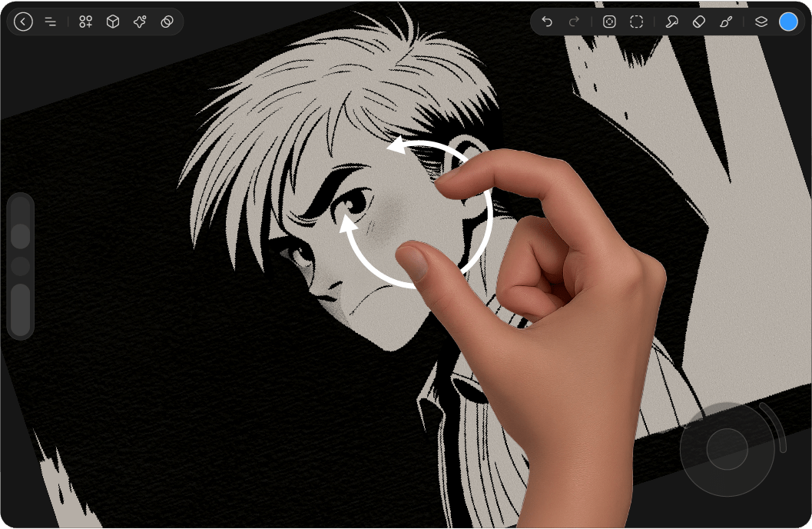Screen dimensions: 812x529
Task: Click the overlapping circles blend icon
Action: [x=167, y=22]
